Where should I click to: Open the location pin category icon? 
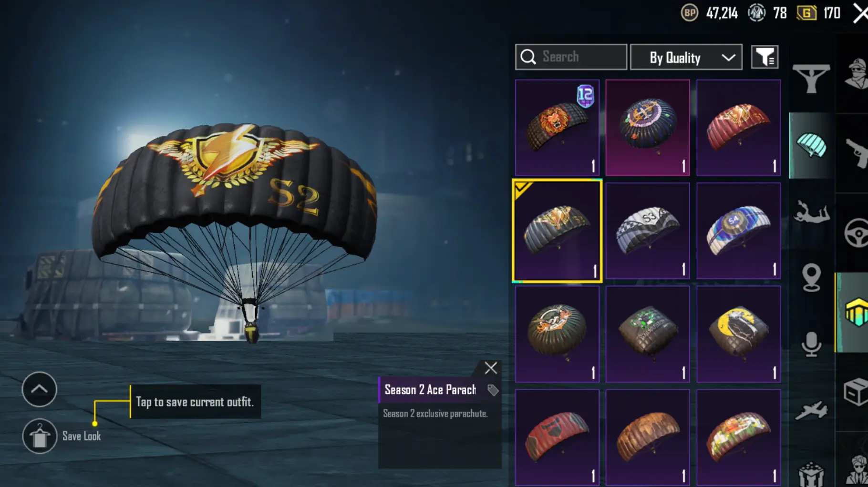coord(811,277)
